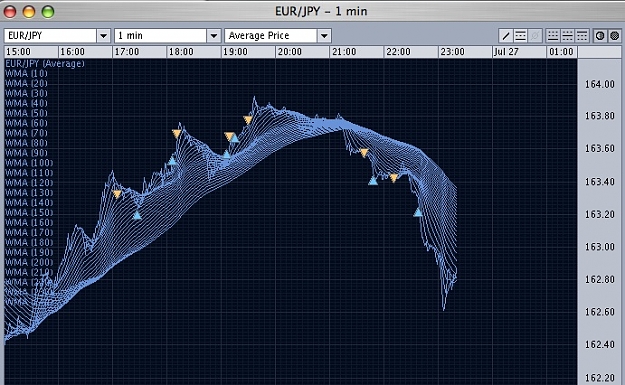The image size is (625, 385).
Task: Select the WMA (150) legend entry
Action: pos(29,213)
